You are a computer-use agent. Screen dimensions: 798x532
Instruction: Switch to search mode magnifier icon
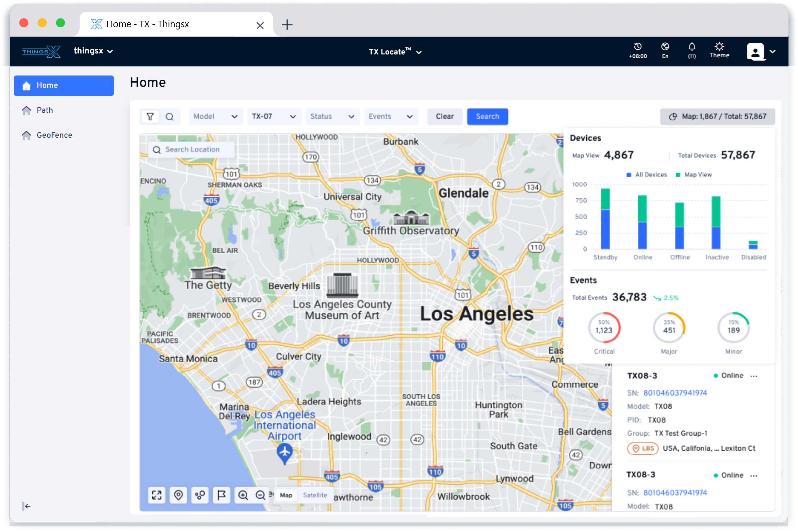[x=170, y=117]
